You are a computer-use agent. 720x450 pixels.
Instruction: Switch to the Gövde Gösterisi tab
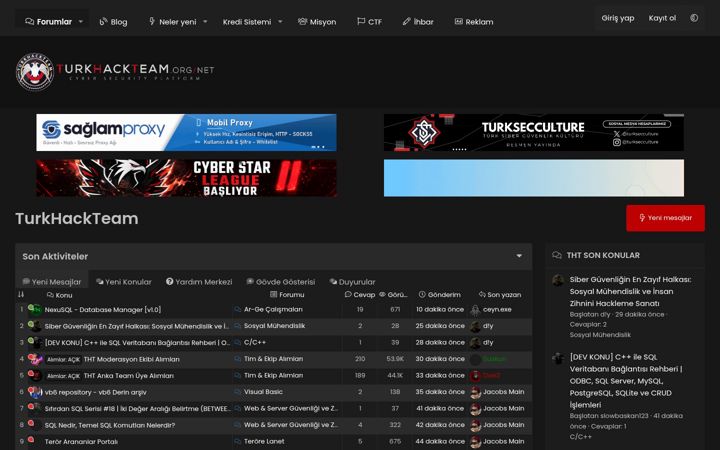pos(281,282)
